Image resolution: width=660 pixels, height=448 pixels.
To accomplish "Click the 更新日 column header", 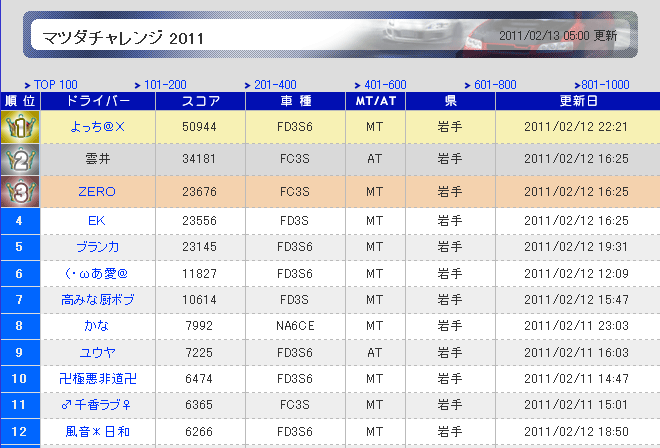I will pyautogui.click(x=578, y=101).
